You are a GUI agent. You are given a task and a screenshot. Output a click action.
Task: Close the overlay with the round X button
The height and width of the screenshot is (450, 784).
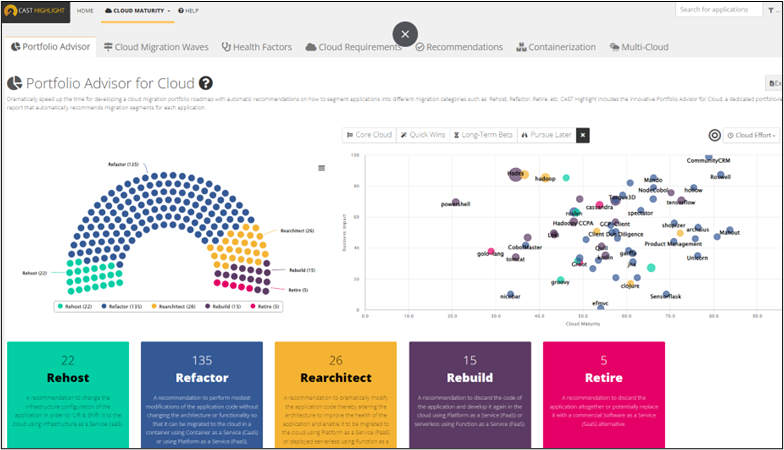pyautogui.click(x=405, y=34)
